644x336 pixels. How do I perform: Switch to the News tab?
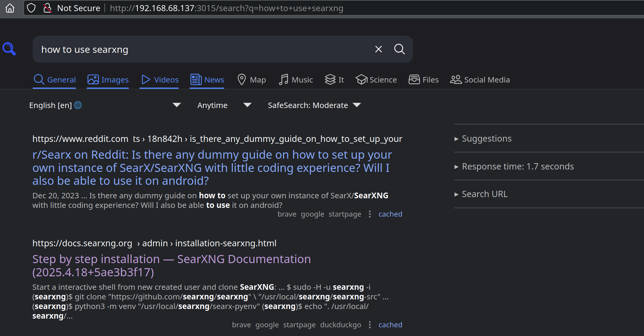(x=207, y=80)
